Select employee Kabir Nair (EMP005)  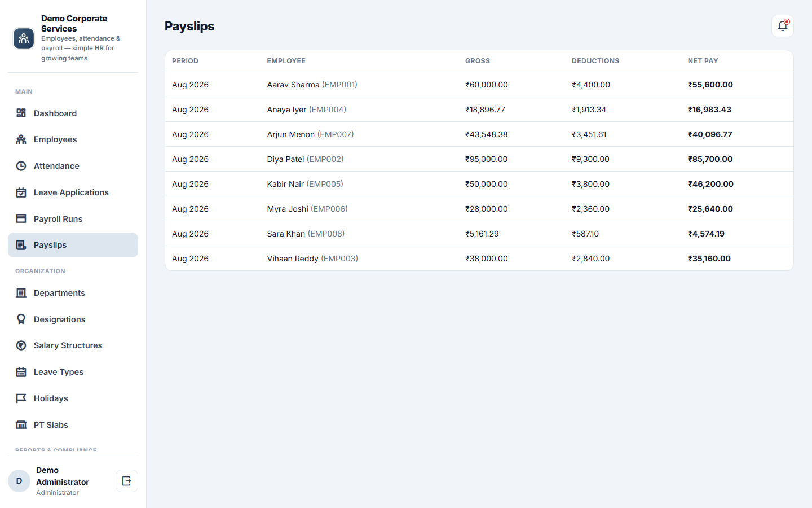tap(305, 184)
